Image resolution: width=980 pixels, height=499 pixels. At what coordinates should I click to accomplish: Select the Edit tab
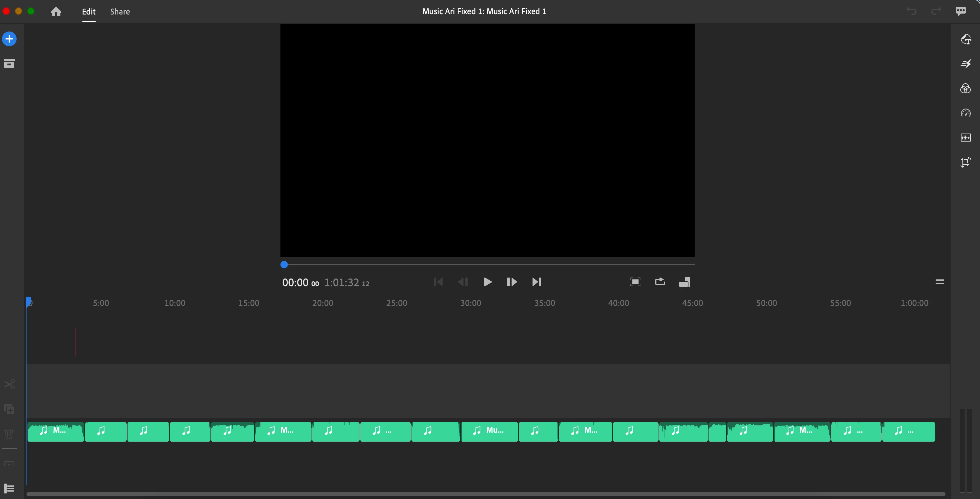pyautogui.click(x=89, y=11)
